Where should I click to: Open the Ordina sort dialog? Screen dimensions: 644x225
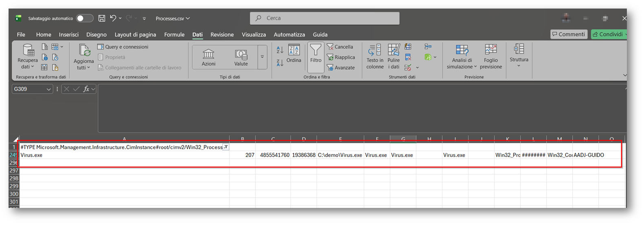[294, 54]
